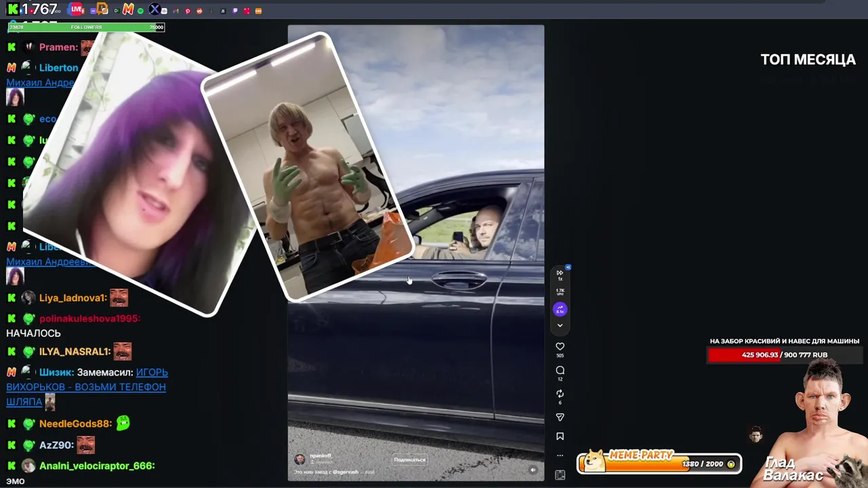
Task: Click face emote after AzZ90
Action: (x=85, y=445)
